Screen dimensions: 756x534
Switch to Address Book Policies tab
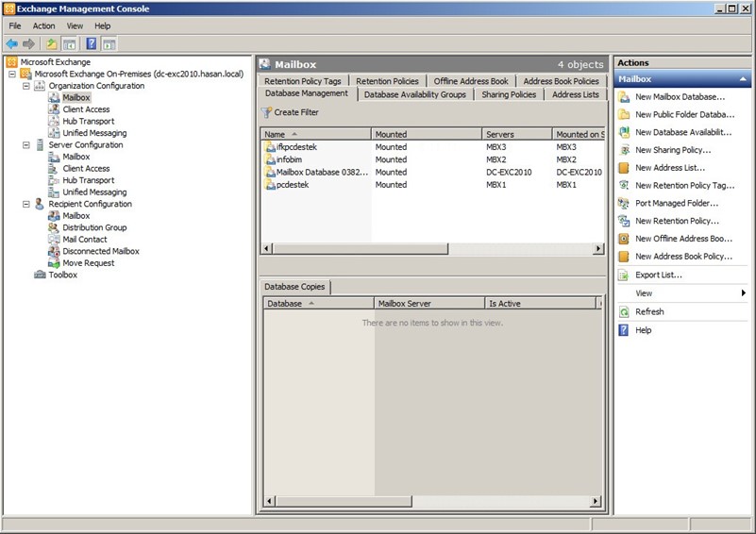tap(562, 81)
